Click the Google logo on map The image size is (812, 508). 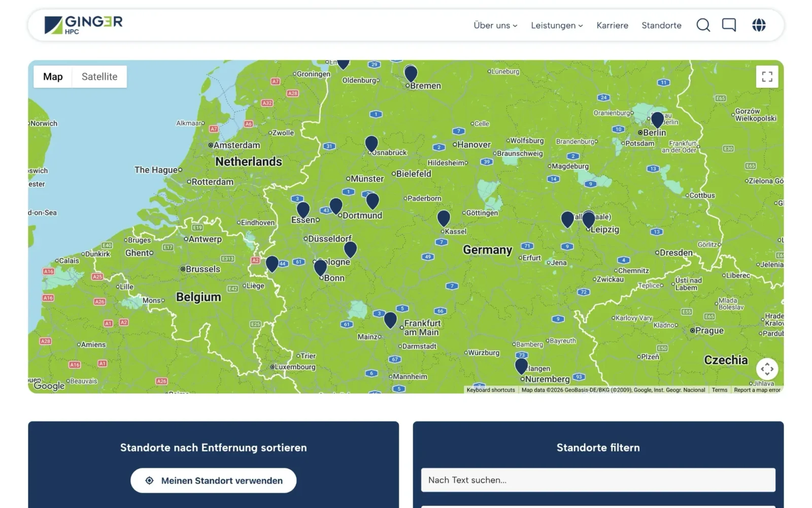pos(49,386)
